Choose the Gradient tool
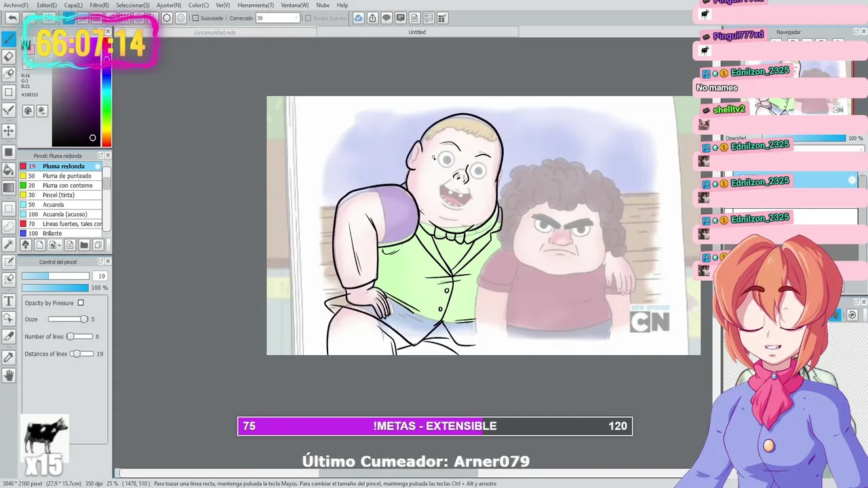 tap(9, 188)
